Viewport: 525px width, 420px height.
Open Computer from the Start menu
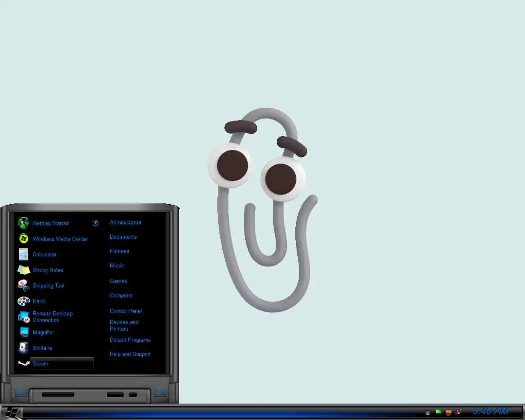pos(121,295)
